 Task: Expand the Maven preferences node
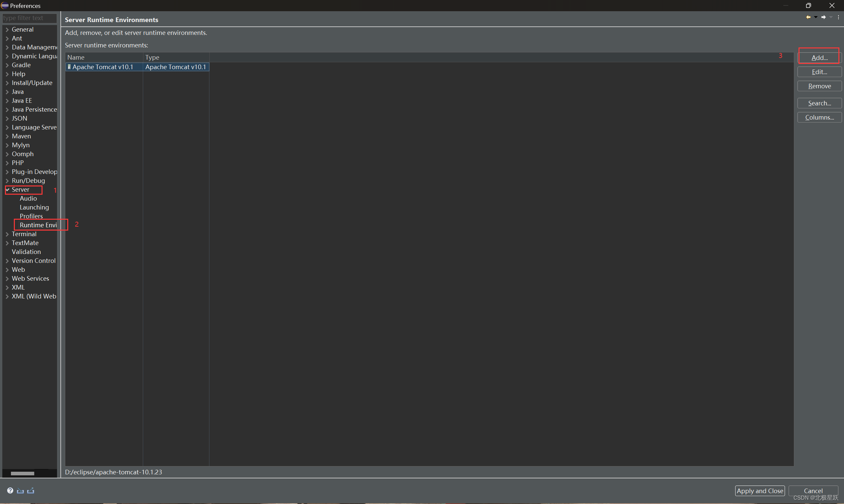(x=7, y=136)
